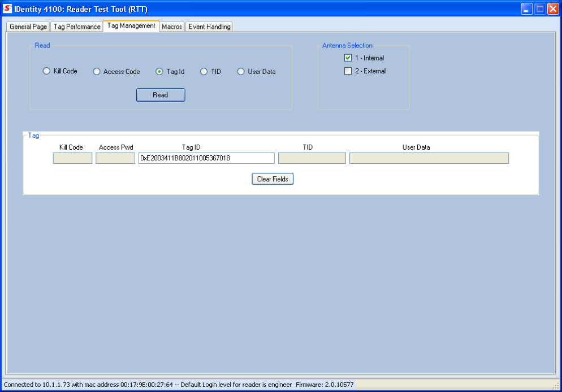Click the User Data output field

[x=429, y=158]
